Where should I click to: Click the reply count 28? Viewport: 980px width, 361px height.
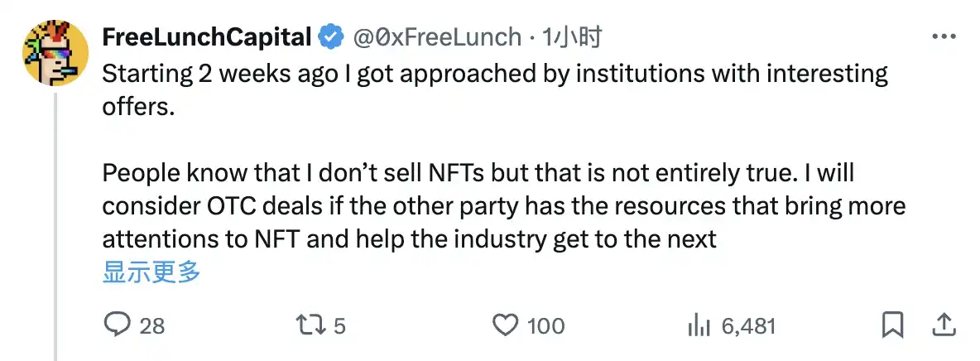(x=152, y=326)
